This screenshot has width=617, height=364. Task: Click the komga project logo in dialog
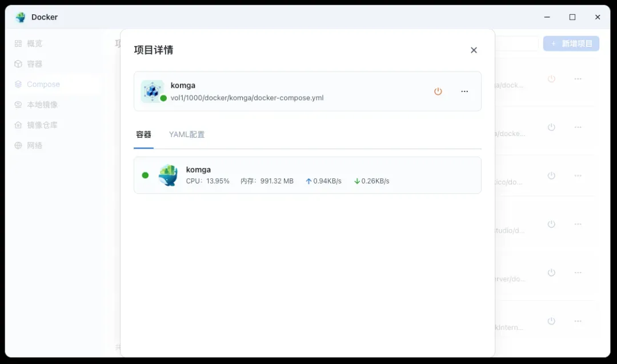coord(153,91)
